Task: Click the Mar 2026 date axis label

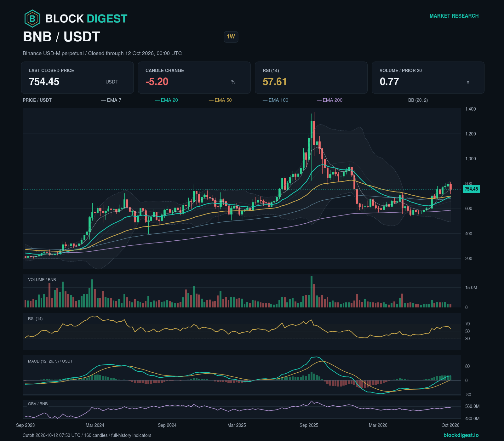Action: pos(378,425)
